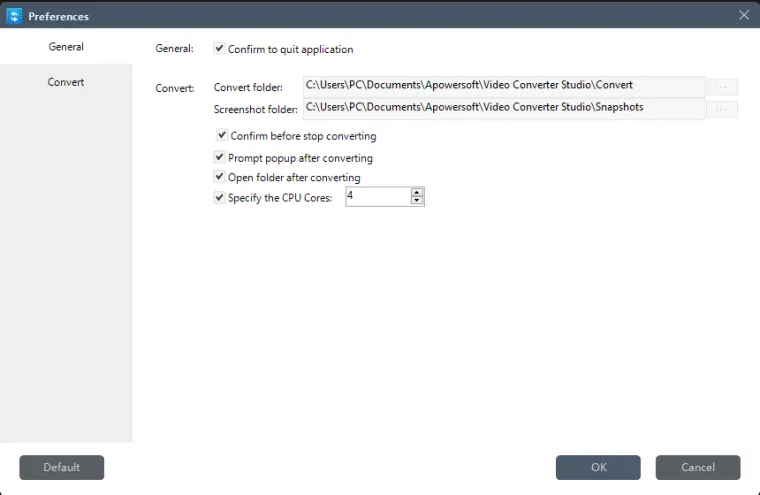Viewport: 760px width, 495px height.
Task: Click the "Screenshot folder:" label
Action: click(255, 110)
